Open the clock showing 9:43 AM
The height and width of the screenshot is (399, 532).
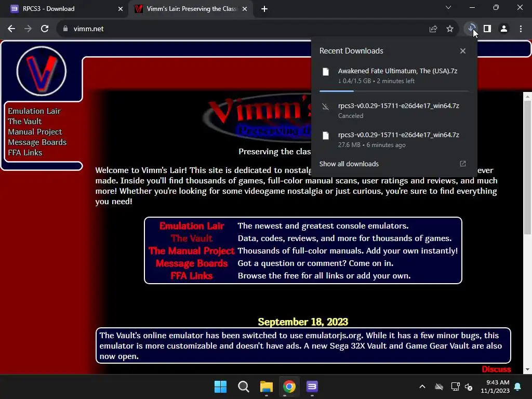coord(495,387)
